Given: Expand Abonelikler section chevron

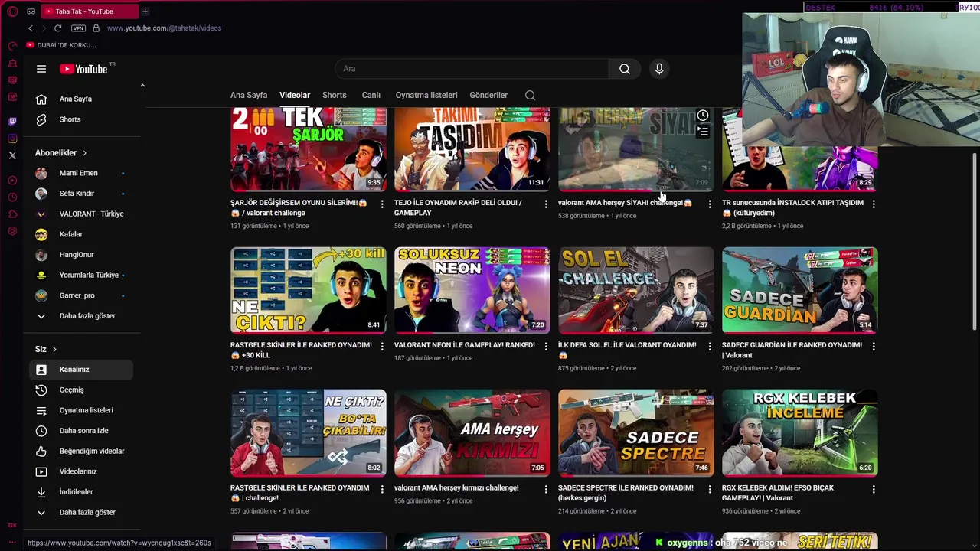Looking at the screenshot, I should coord(84,153).
